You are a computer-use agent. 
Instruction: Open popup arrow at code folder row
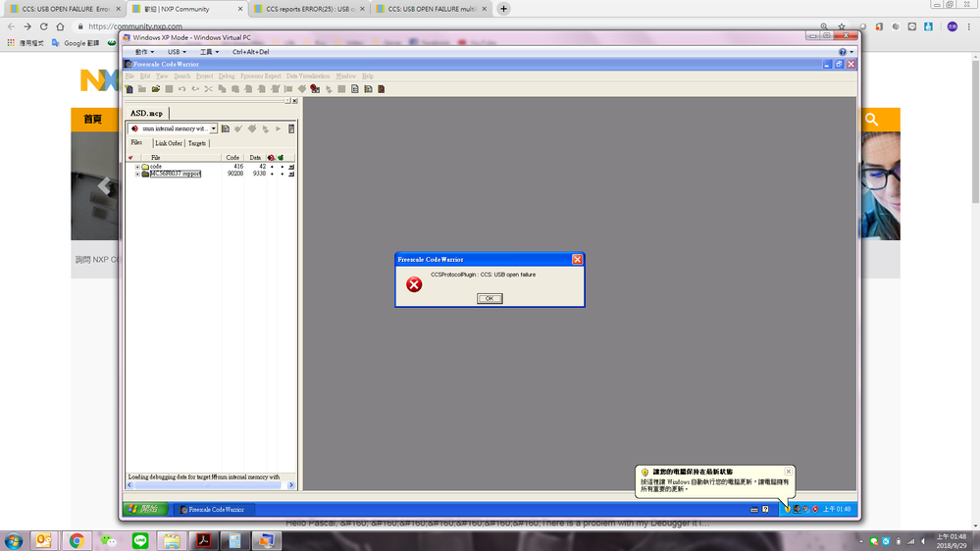pyautogui.click(x=291, y=167)
